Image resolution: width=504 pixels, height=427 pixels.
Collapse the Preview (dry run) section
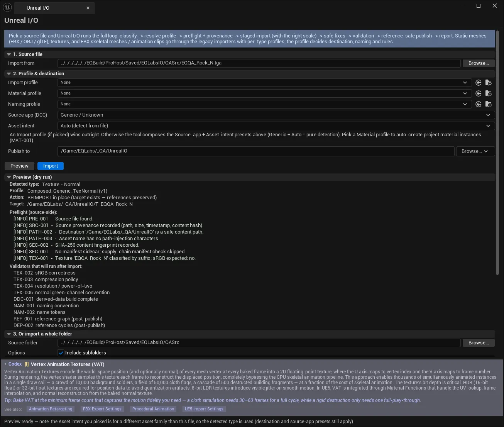[x=9, y=177]
